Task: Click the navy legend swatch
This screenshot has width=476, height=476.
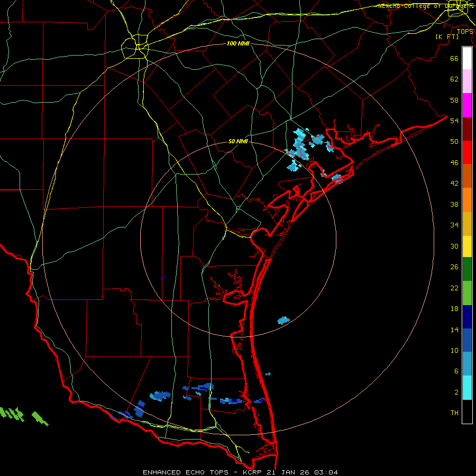Action: coord(467,317)
